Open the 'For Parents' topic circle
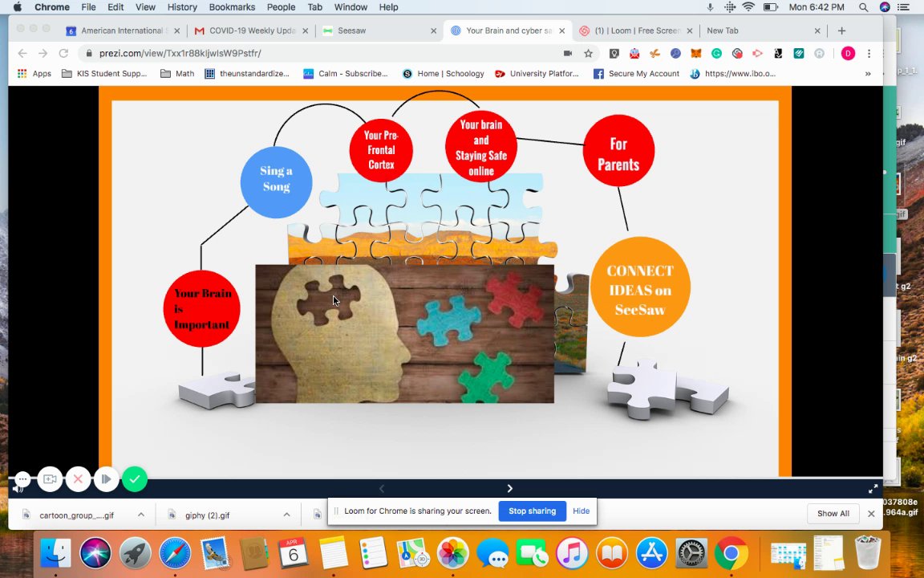This screenshot has width=924, height=578. [618, 151]
